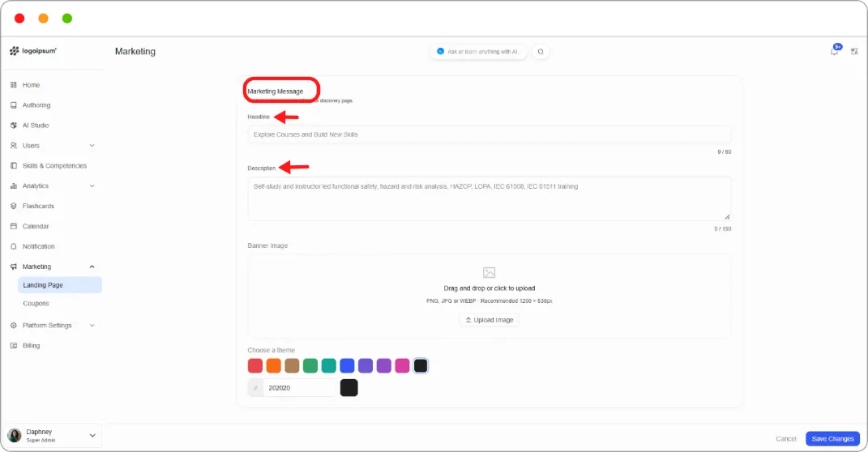Click the Upload Image button
This screenshot has height=452, width=868.
[490, 320]
